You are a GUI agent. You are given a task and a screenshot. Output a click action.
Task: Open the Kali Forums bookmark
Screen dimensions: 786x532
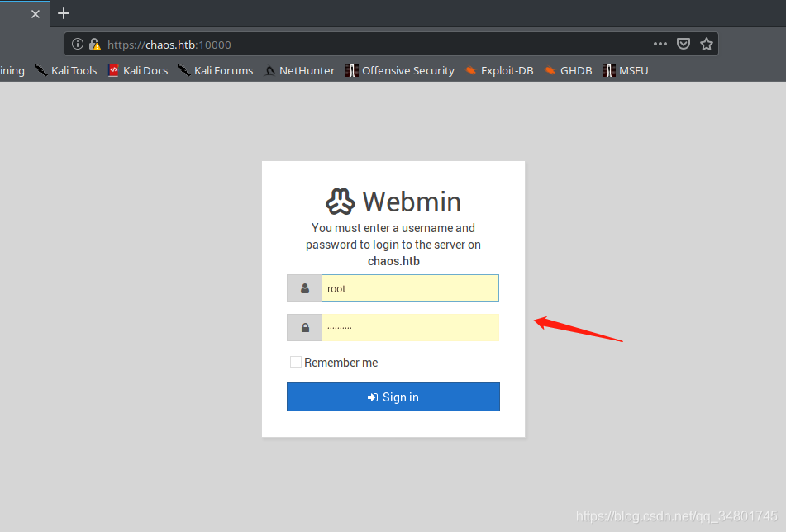coord(216,71)
